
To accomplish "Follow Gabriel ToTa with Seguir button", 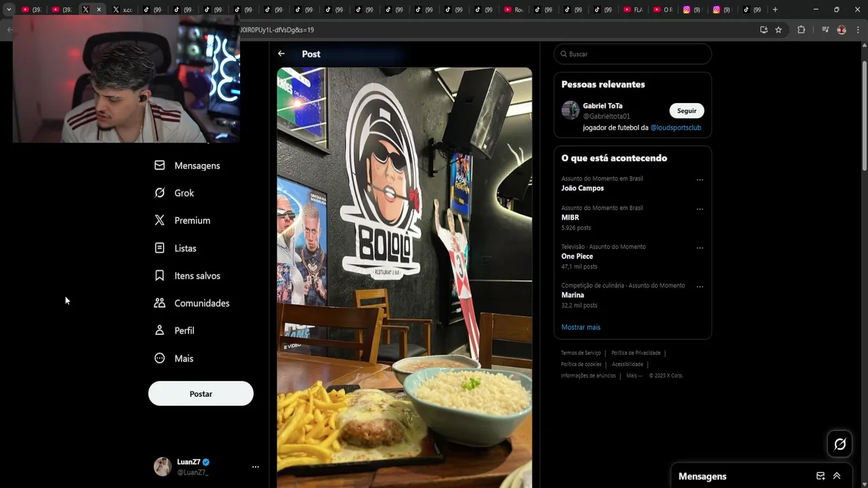I will coord(686,111).
